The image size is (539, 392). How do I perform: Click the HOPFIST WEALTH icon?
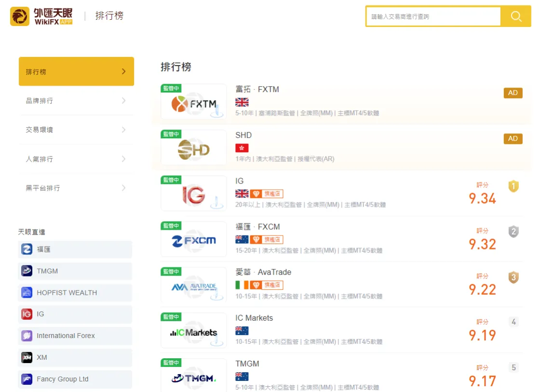click(27, 292)
